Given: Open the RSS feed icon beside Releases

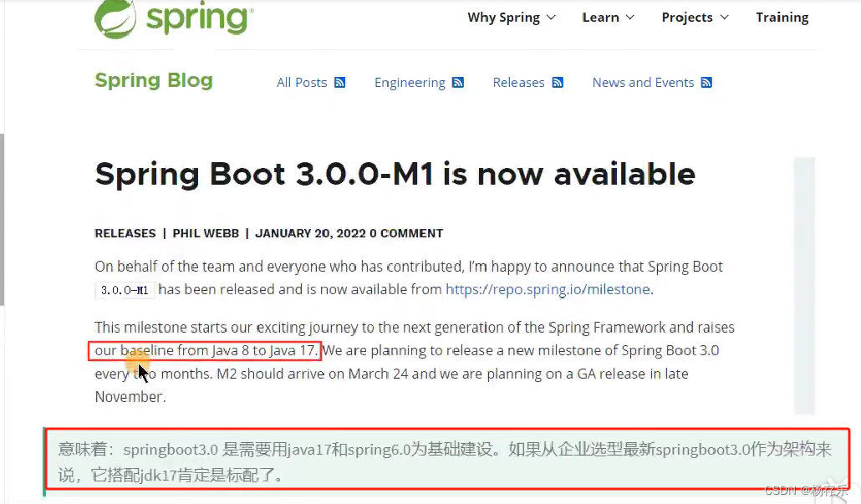Looking at the screenshot, I should tap(558, 83).
